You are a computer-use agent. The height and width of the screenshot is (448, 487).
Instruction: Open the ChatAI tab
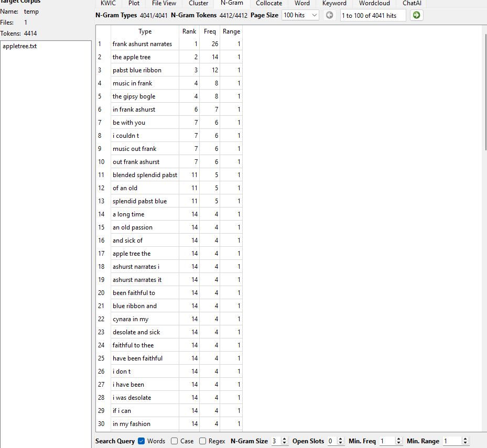412,4
